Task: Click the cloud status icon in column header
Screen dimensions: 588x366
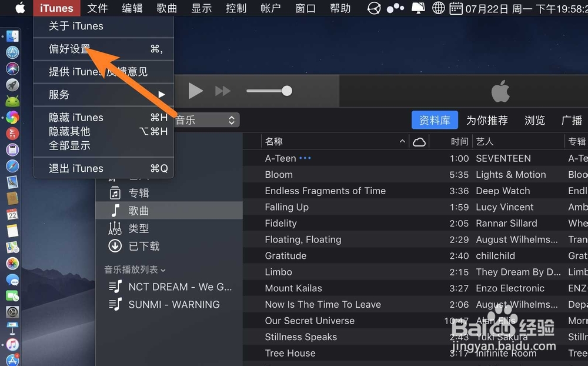Action: click(x=418, y=141)
